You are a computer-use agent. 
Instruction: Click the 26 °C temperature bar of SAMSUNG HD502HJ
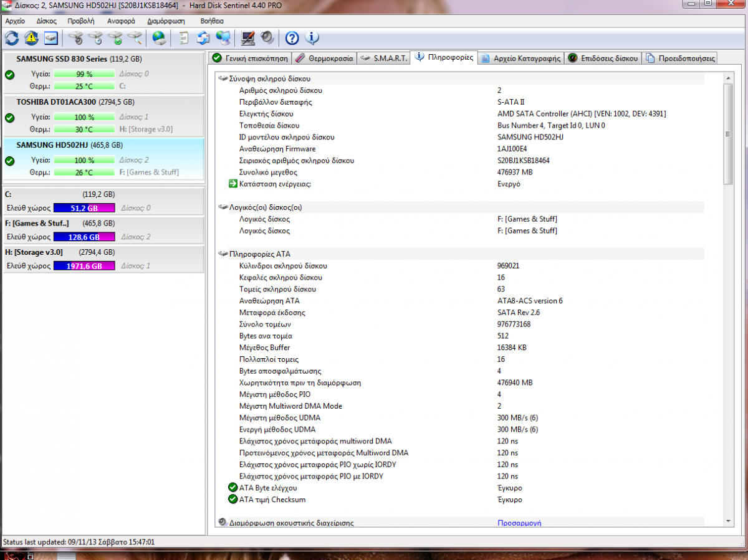click(85, 173)
